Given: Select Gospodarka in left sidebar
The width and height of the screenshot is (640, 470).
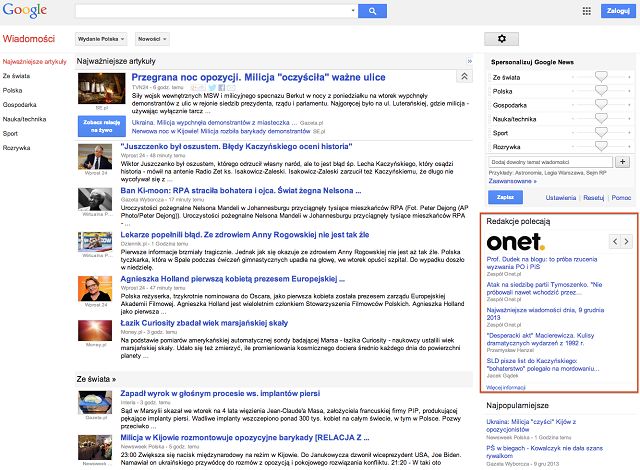Looking at the screenshot, I should [x=20, y=104].
